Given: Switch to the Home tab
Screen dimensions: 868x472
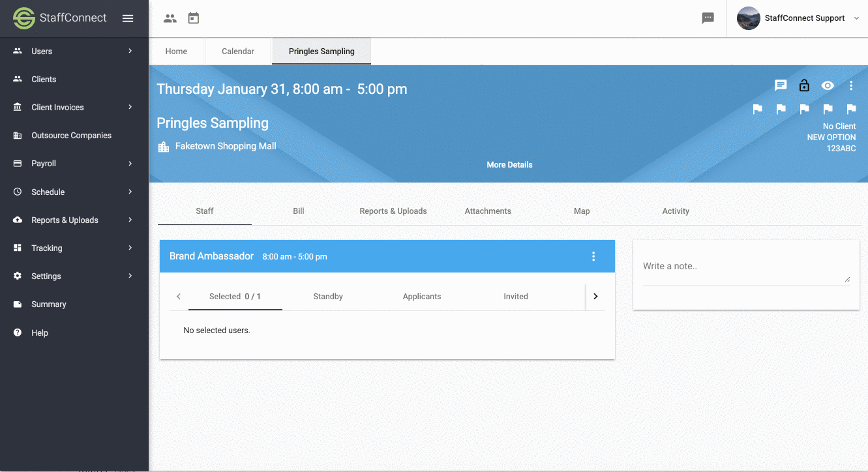Looking at the screenshot, I should [176, 52].
